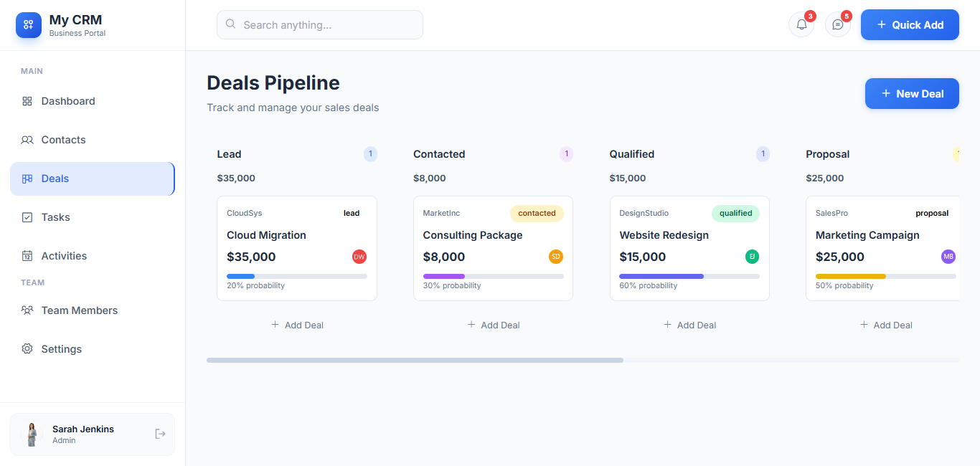Open the notification bell
The height and width of the screenshot is (466, 980).
801,24
